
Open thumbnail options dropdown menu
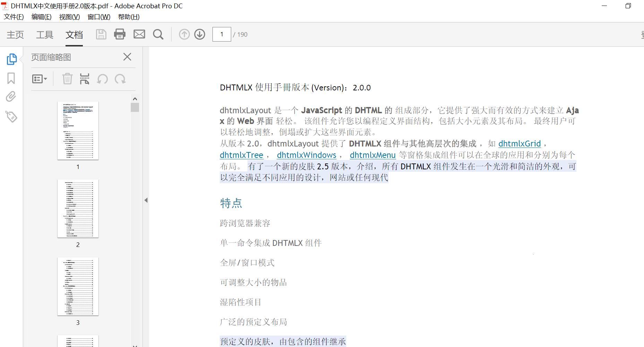click(40, 79)
